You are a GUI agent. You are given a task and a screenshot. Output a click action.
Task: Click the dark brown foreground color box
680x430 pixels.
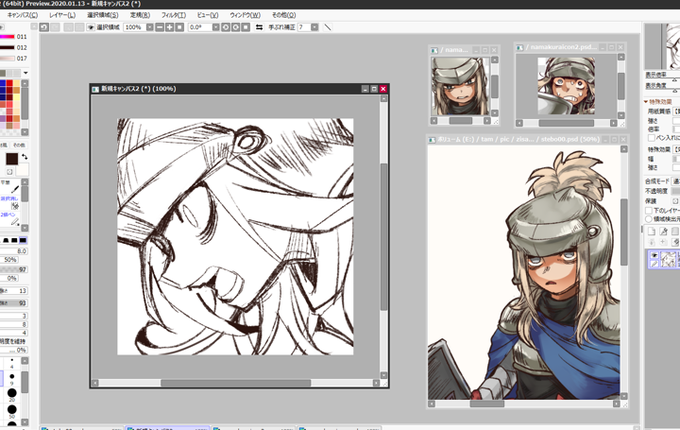pyautogui.click(x=12, y=159)
